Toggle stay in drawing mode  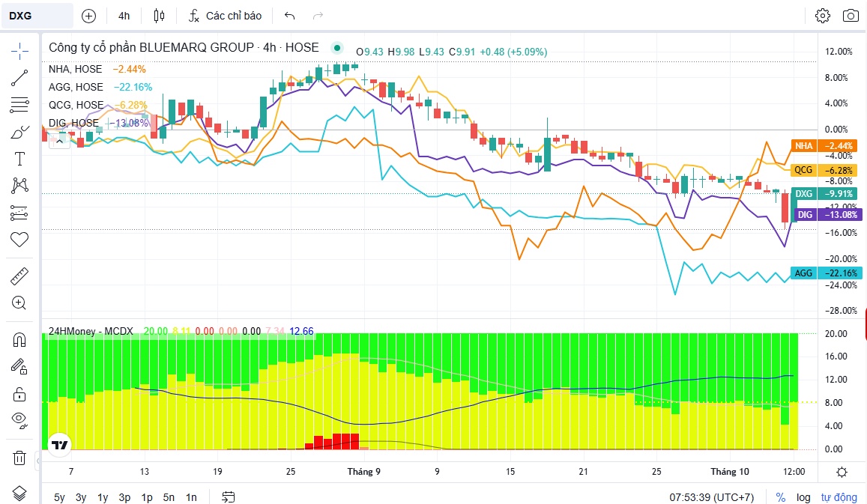tap(19, 366)
